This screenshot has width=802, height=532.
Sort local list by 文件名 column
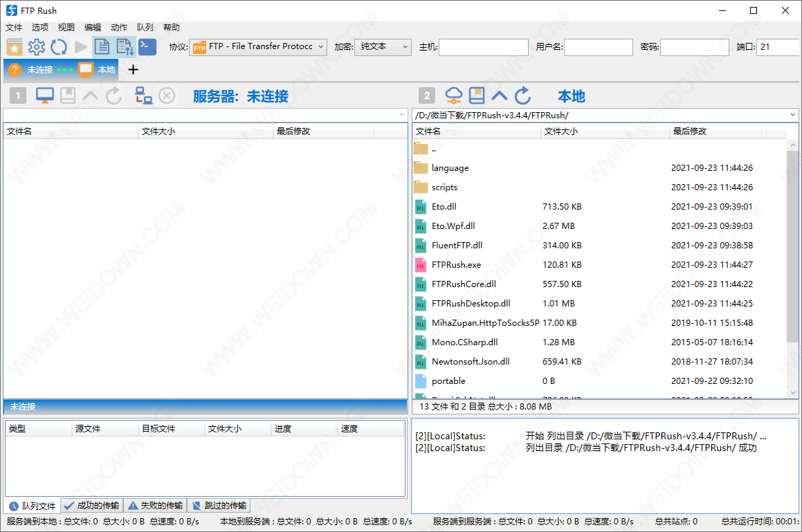point(477,131)
